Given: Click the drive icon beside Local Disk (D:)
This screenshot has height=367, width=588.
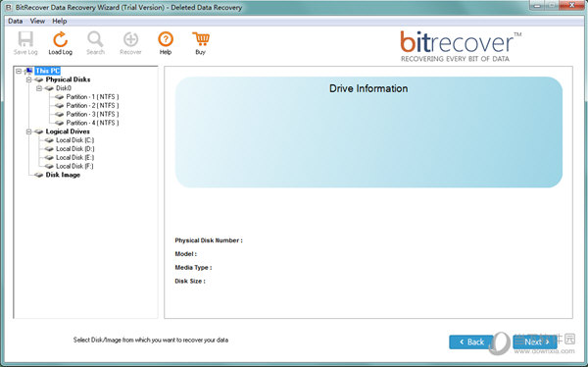Looking at the screenshot, I should pos(49,149).
